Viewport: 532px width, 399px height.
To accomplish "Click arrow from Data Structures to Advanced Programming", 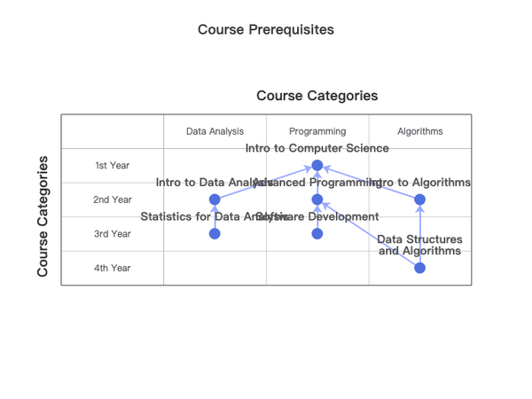I will [371, 235].
